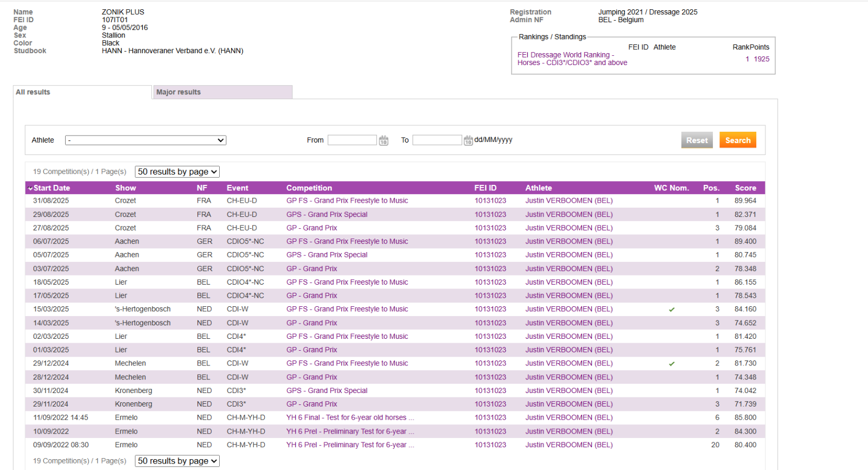Click horse name ZONIK PLUS
868x470 pixels.
tap(123, 12)
